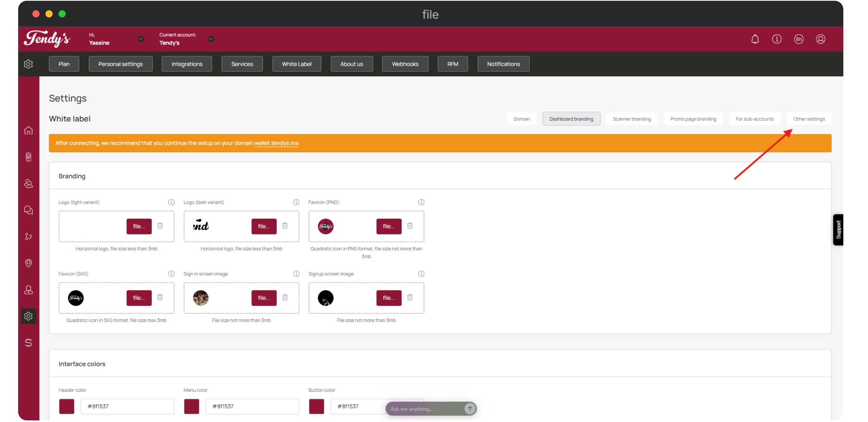Click the wallet.tendys.ma domain link
868x422 pixels.
(x=276, y=143)
